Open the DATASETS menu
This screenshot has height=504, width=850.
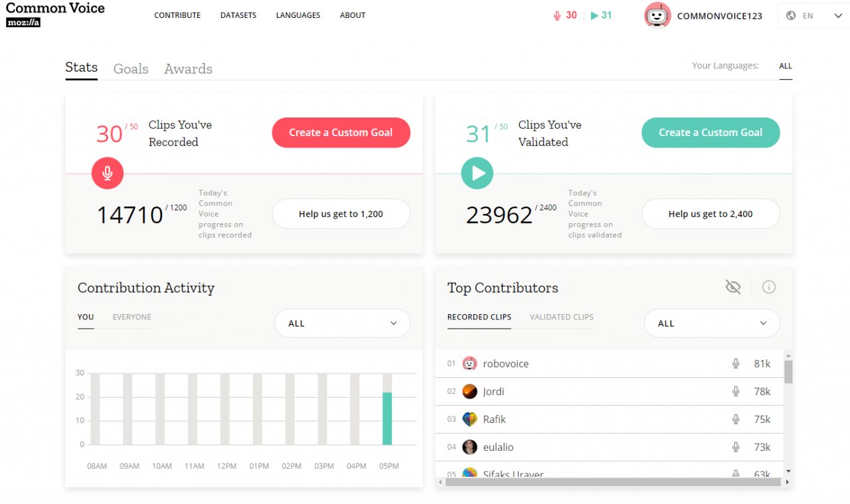(238, 15)
